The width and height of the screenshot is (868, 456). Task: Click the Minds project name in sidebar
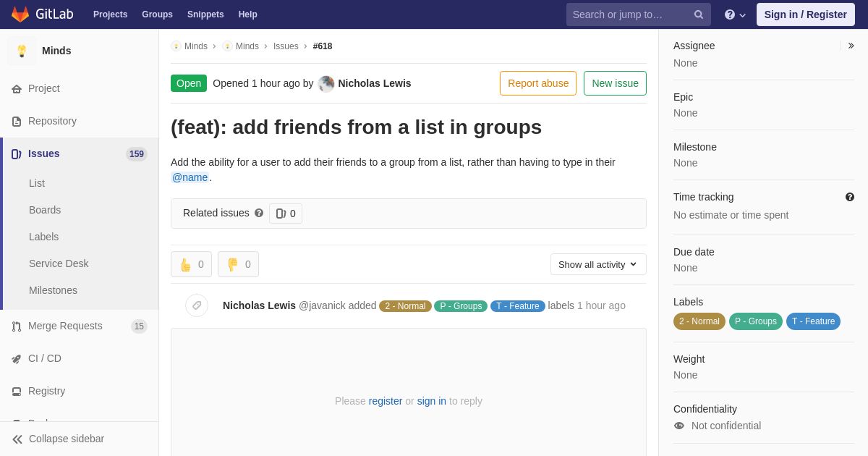click(x=56, y=51)
